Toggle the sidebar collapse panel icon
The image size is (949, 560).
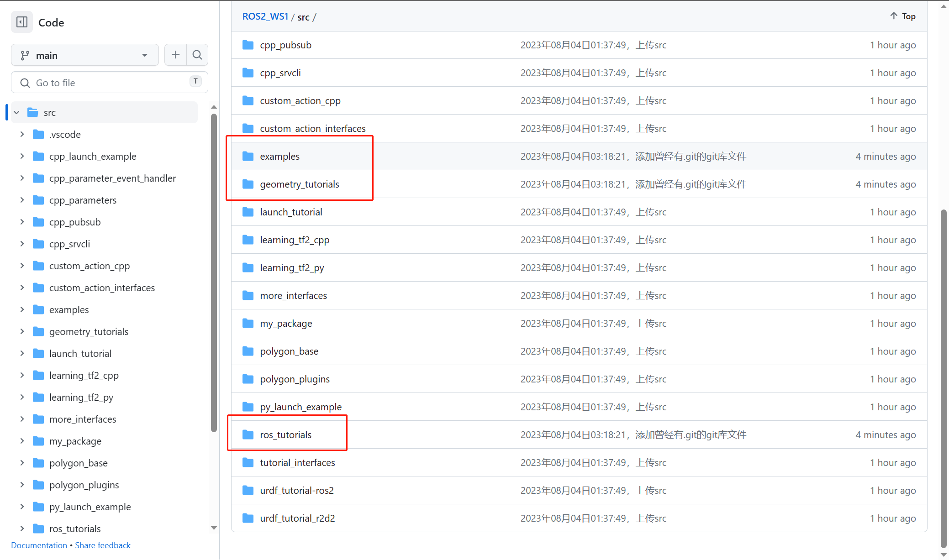21,22
